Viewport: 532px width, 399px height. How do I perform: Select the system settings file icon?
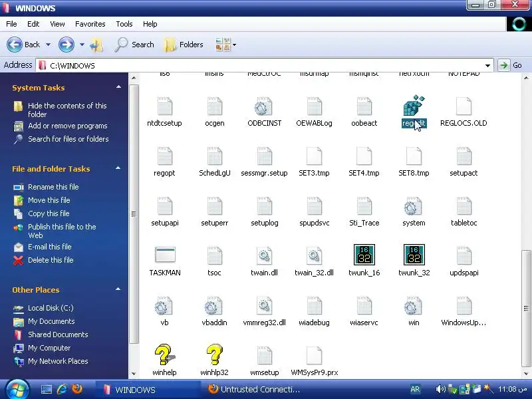point(413,206)
